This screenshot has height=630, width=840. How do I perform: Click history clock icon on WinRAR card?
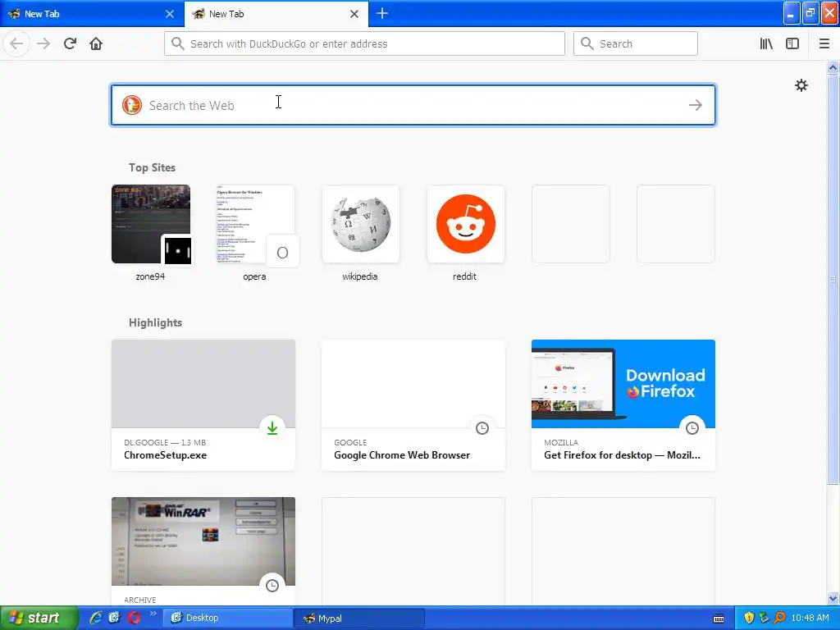[x=272, y=586]
